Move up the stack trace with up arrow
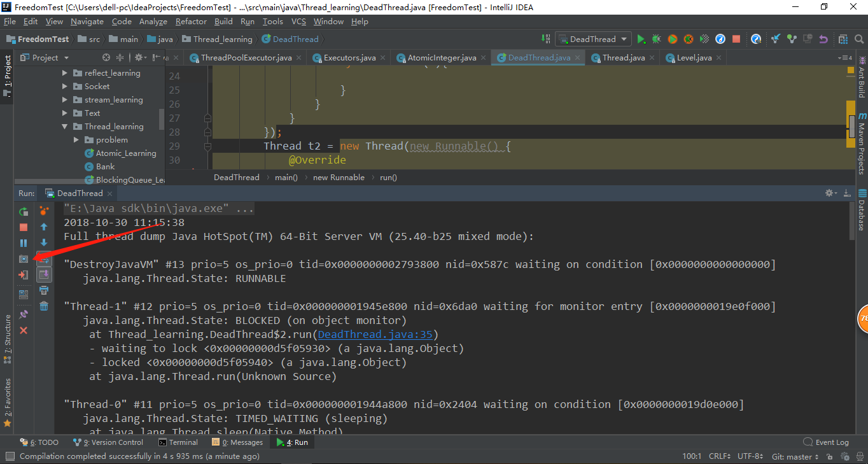Screen dimensions: 868x464 click(44, 227)
